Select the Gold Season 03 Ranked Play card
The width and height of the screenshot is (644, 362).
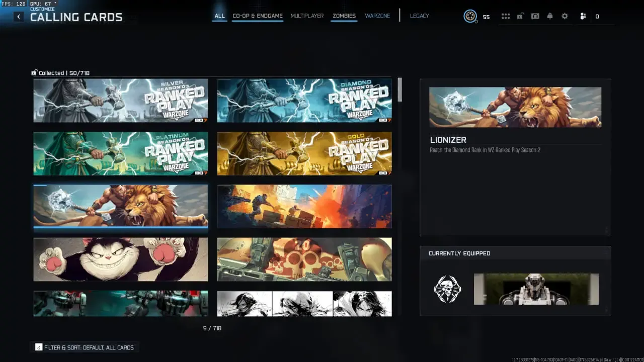[x=304, y=153]
